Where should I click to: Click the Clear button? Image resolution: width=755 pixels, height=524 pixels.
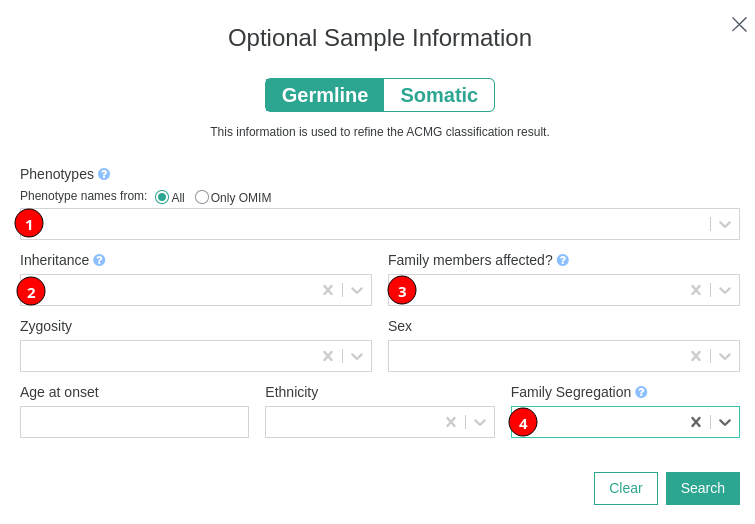coord(625,488)
